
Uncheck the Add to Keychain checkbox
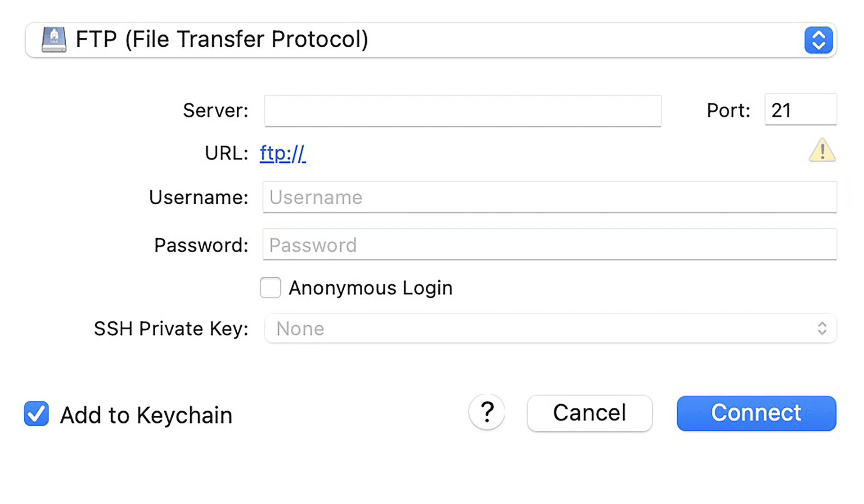pos(36,414)
